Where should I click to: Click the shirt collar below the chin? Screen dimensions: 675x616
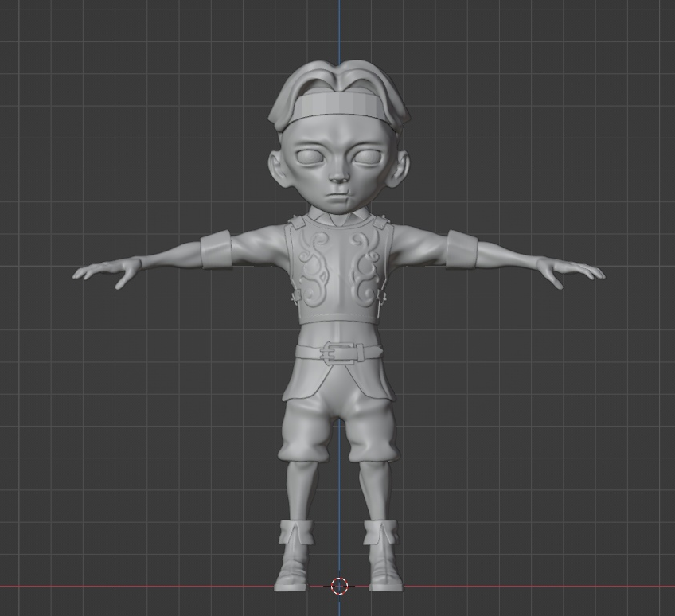[x=339, y=216]
